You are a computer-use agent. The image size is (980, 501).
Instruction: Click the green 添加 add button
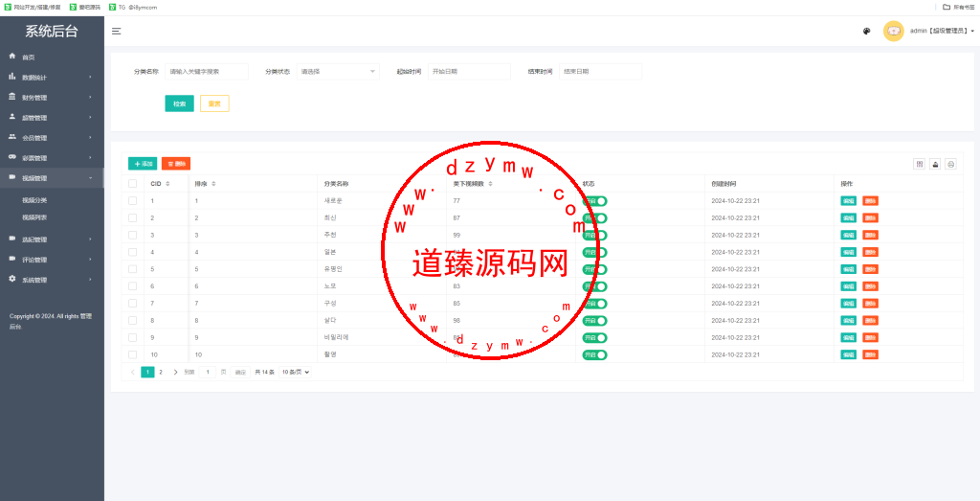point(143,164)
